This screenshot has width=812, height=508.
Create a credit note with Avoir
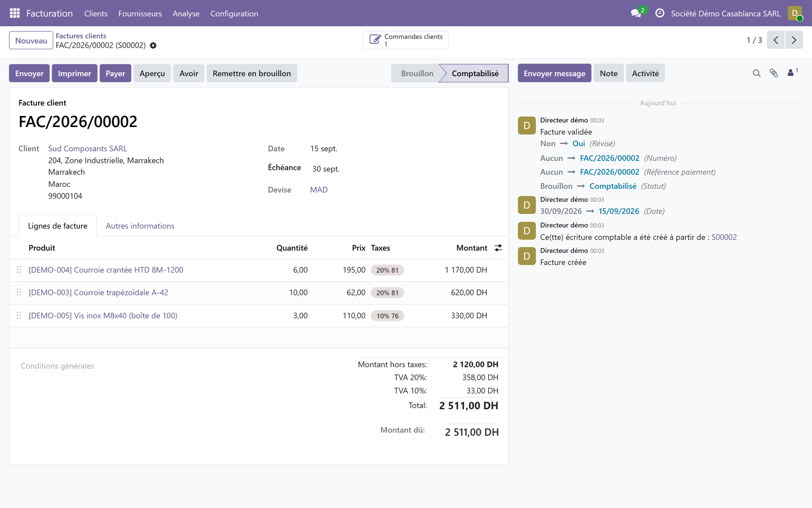189,73
